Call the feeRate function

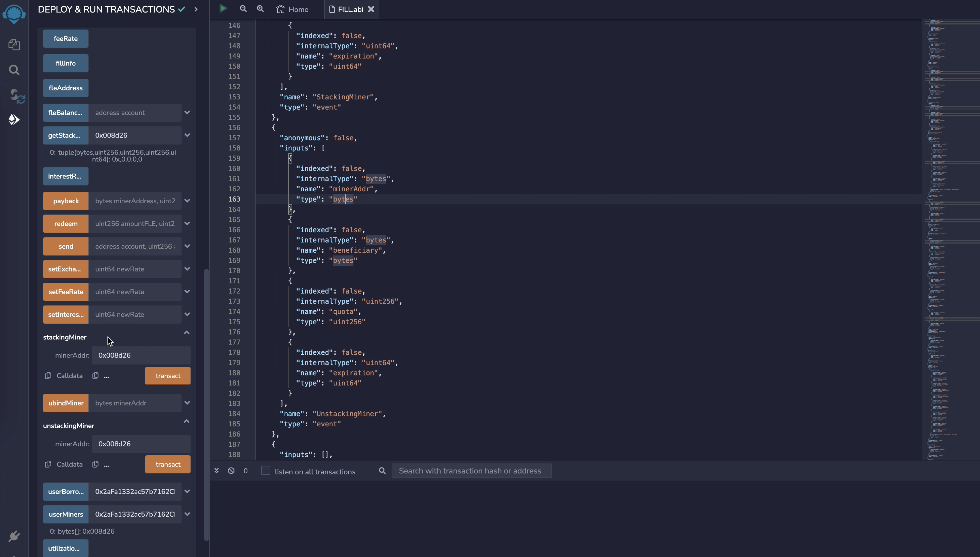[x=66, y=39]
